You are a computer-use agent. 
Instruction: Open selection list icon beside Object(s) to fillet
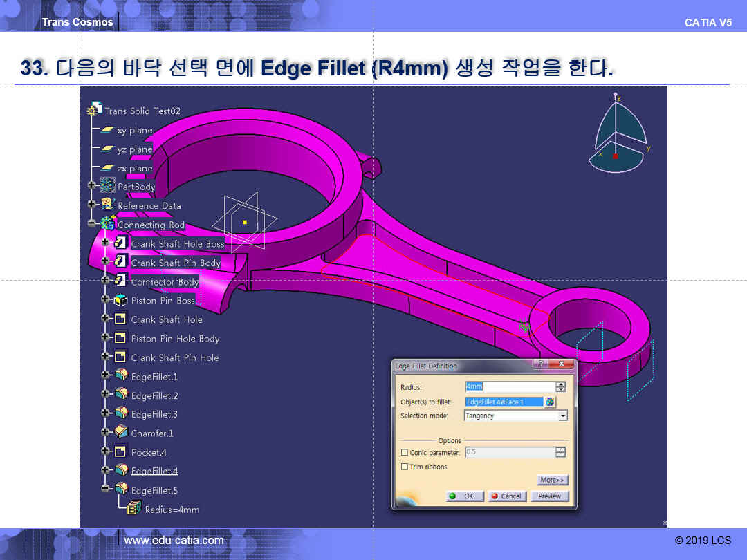coord(550,402)
